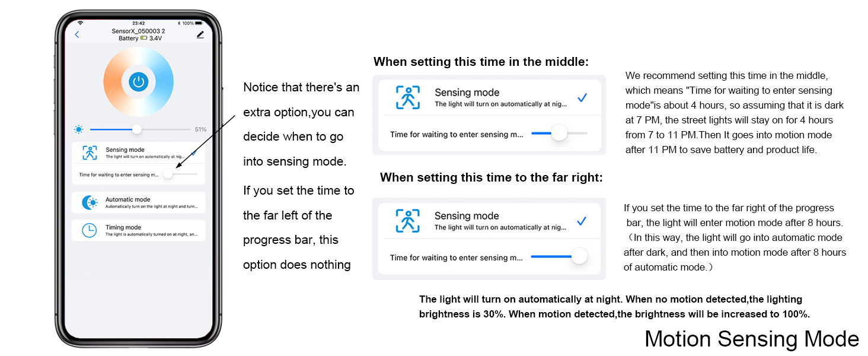Click the warm orange side of color wheel
Image resolution: width=868 pixels, height=356 pixels.
pos(114,82)
